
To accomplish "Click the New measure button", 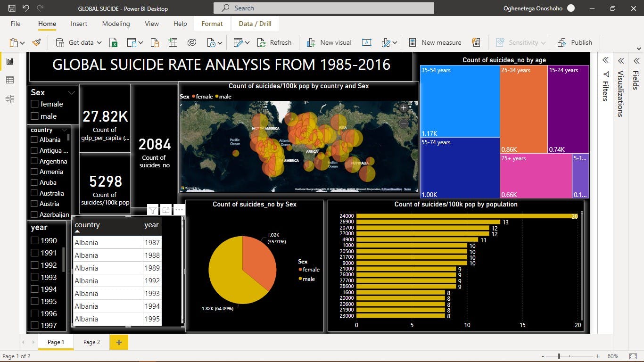I will click(435, 42).
